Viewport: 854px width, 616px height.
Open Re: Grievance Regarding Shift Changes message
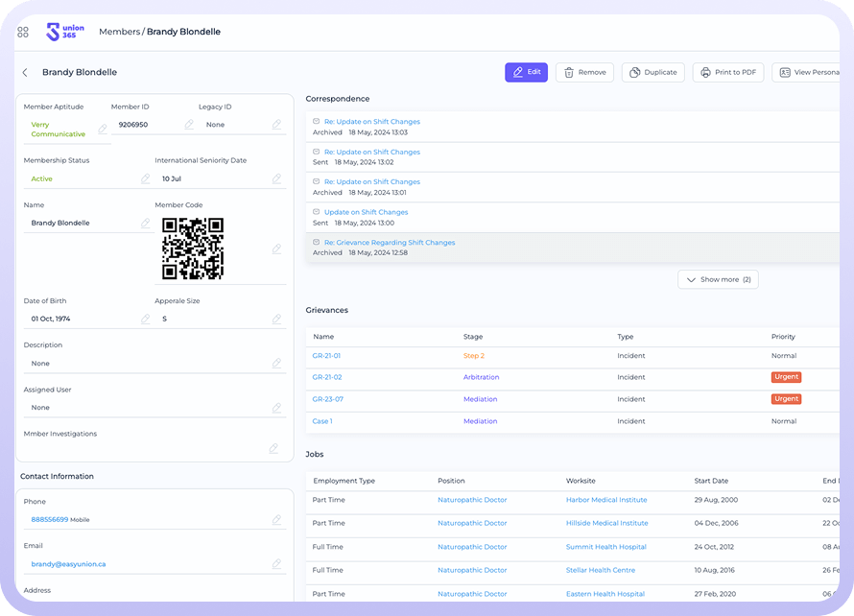(390, 243)
